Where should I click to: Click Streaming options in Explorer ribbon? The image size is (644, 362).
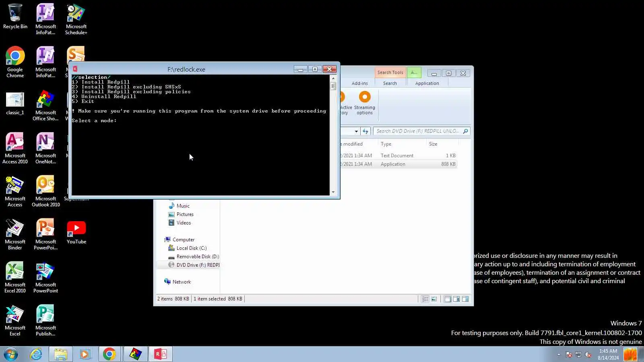(x=365, y=103)
